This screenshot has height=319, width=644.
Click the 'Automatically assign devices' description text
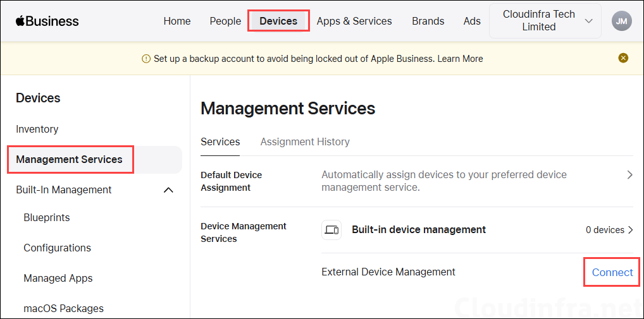pos(444,181)
